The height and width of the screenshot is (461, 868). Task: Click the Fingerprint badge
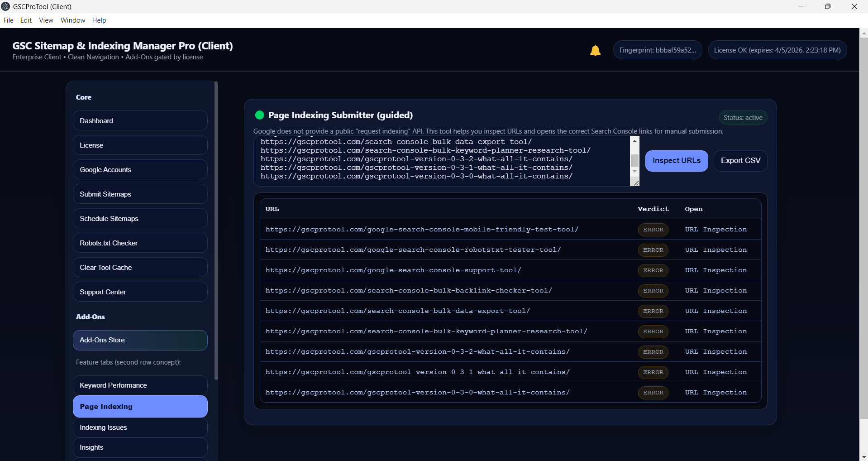tap(657, 50)
